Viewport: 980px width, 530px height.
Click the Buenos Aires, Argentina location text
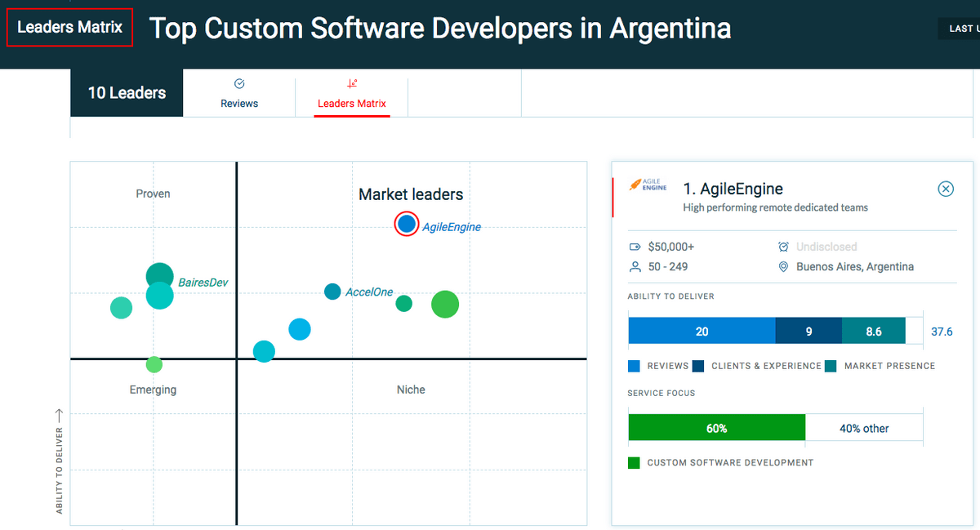(855, 267)
